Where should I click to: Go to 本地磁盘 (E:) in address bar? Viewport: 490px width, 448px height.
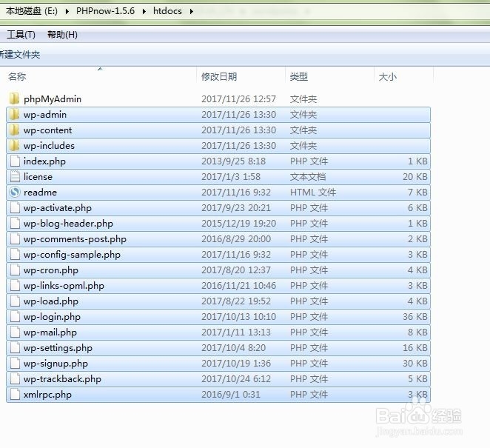point(32,11)
